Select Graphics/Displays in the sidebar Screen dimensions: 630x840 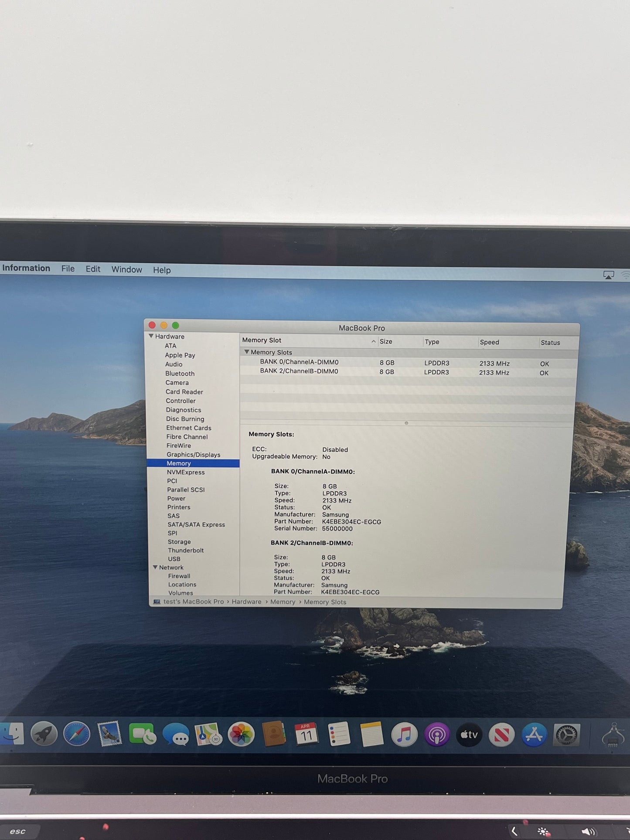click(194, 455)
